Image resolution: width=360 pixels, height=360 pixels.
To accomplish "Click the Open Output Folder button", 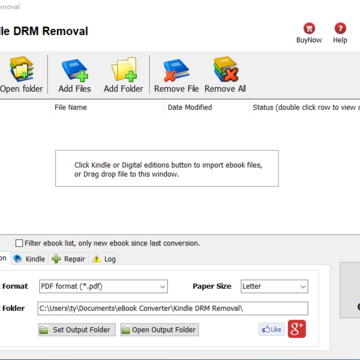I will [x=159, y=330].
